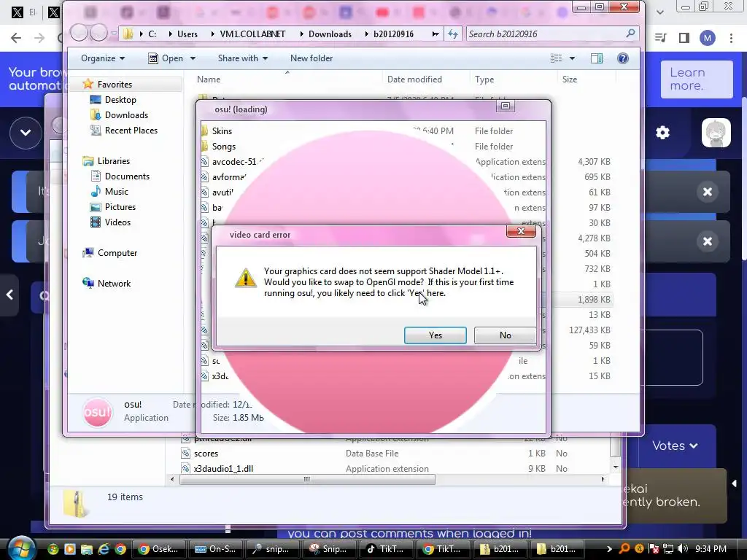Click Yes in the video card error dialog
This screenshot has height=560, width=747.
[435, 335]
